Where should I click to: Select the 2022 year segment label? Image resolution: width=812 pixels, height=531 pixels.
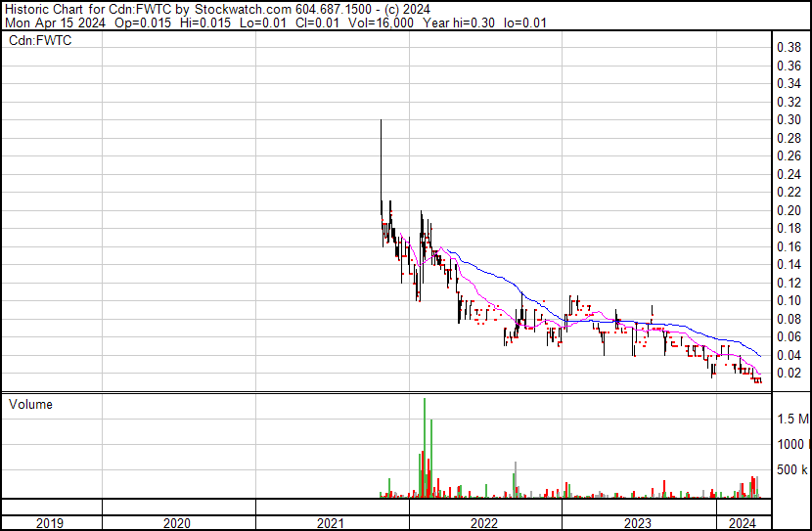pos(483,523)
